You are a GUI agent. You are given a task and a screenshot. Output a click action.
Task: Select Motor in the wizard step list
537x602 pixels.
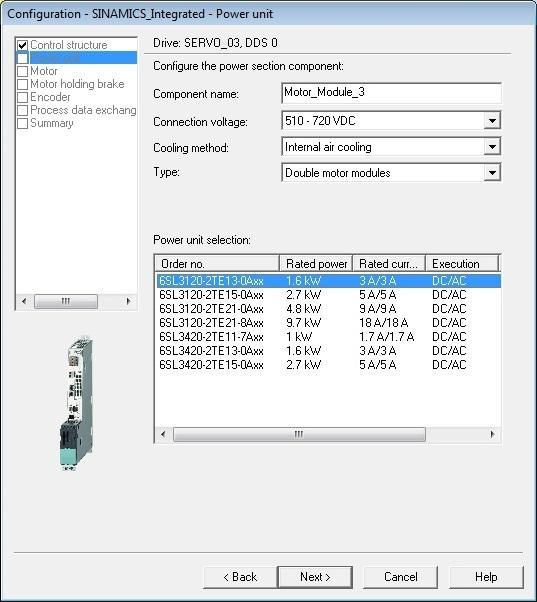pyautogui.click(x=44, y=71)
